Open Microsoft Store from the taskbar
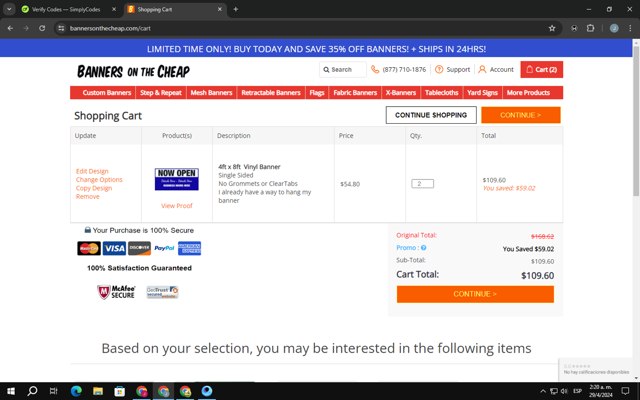 [120, 391]
